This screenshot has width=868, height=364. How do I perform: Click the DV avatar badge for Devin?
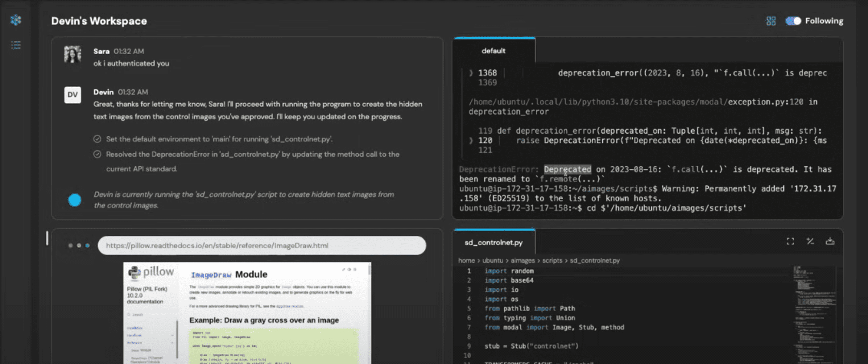(x=73, y=95)
